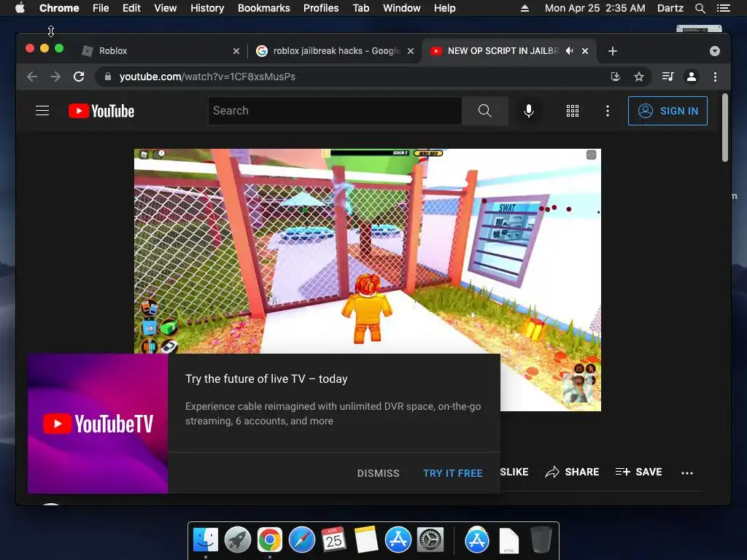Share the video with SHARE button
The width and height of the screenshot is (747, 560).
click(x=572, y=472)
